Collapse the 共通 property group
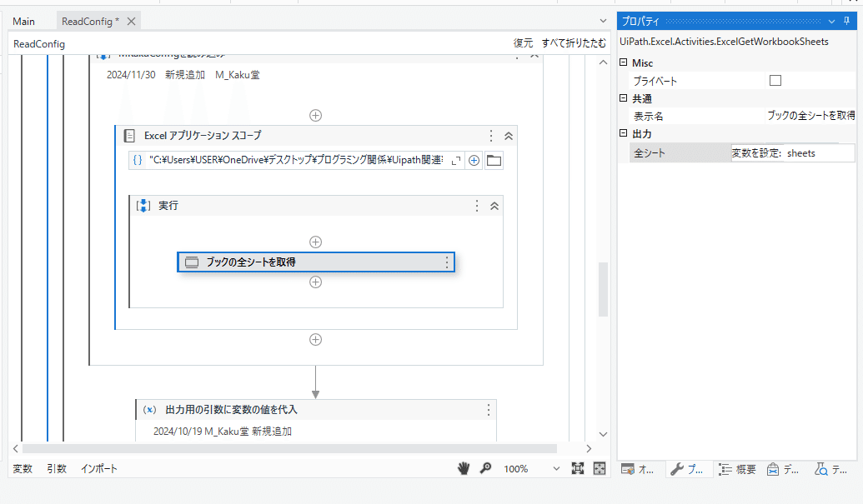This screenshot has height=504, width=863. pos(623,98)
